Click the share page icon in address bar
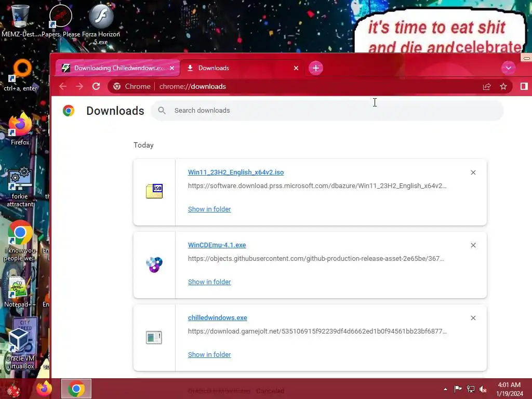The height and width of the screenshot is (399, 532). [487, 87]
